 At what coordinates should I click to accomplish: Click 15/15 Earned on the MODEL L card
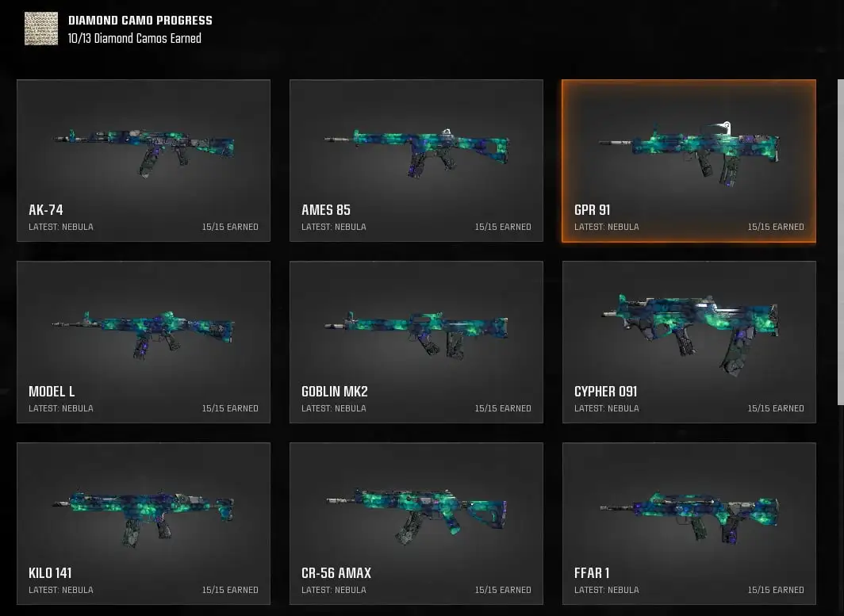[x=230, y=408]
